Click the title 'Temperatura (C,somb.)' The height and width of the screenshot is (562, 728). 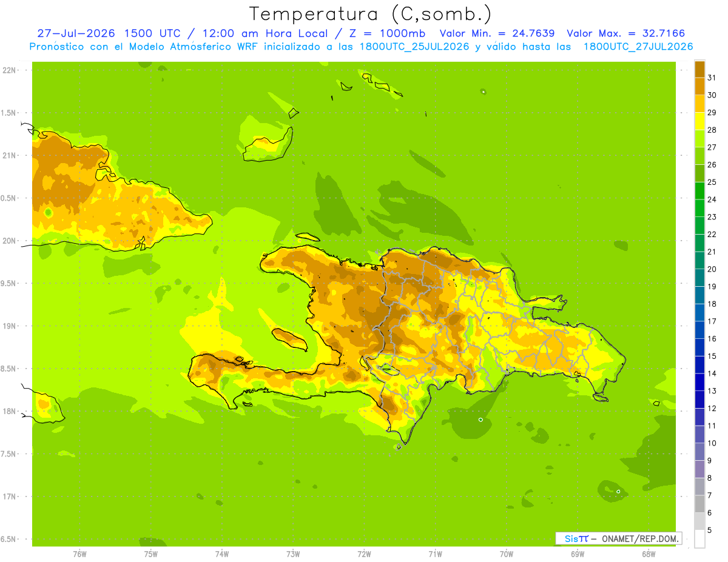coord(370,13)
